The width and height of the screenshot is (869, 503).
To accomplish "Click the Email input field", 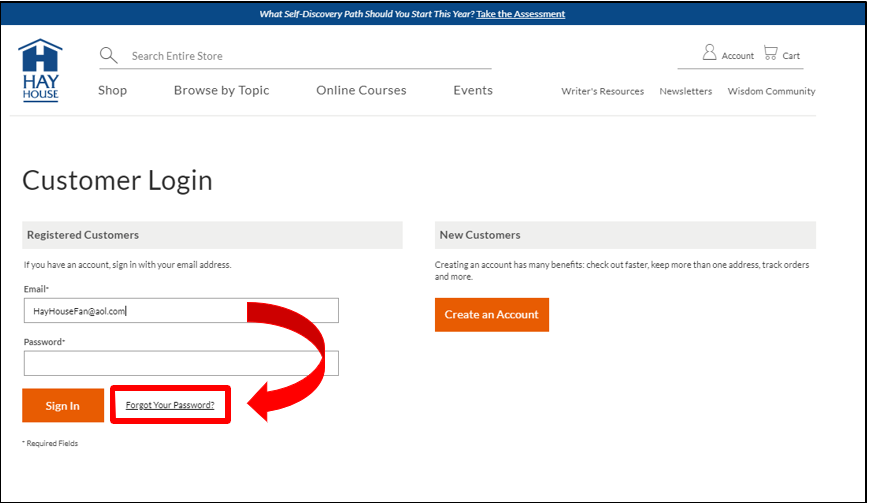I will (181, 311).
